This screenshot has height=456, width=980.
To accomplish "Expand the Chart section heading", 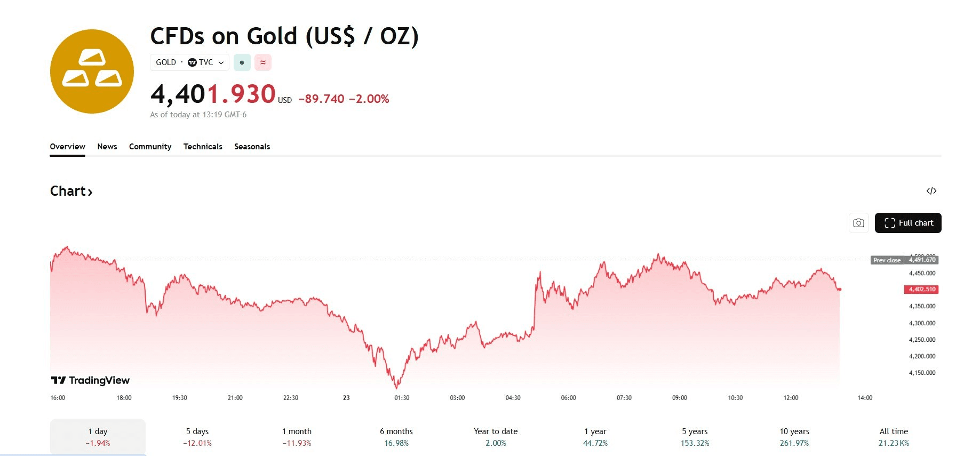I will pyautogui.click(x=71, y=191).
